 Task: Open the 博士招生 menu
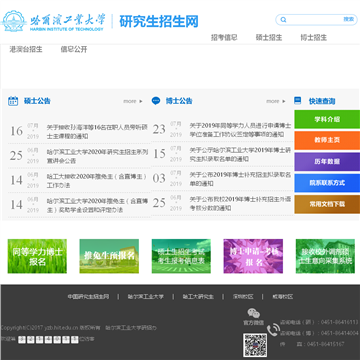313,37
